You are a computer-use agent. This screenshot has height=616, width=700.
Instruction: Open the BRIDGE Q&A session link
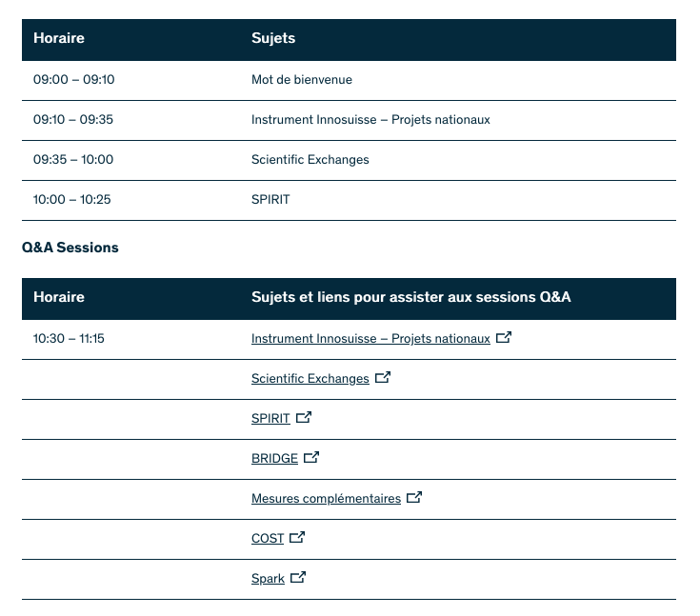(x=274, y=459)
